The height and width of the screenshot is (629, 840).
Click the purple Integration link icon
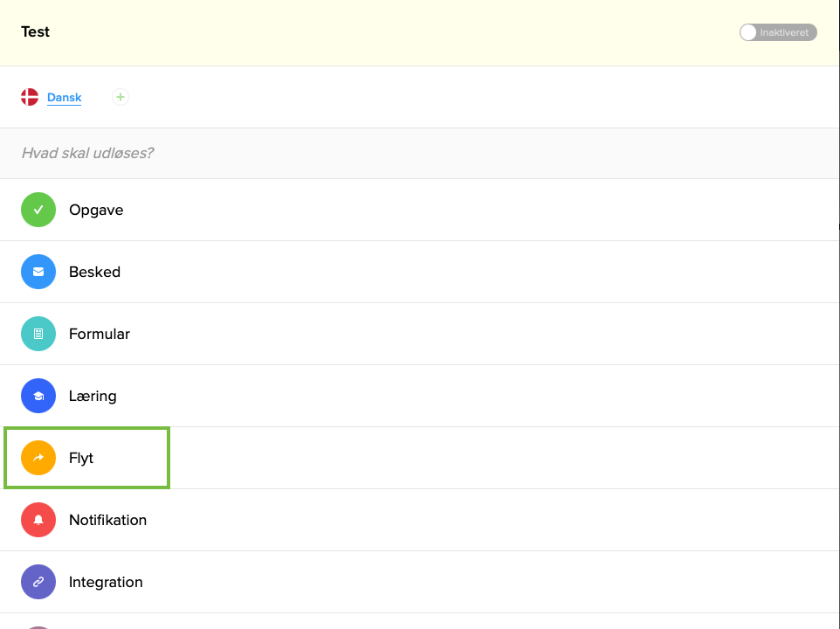38,582
